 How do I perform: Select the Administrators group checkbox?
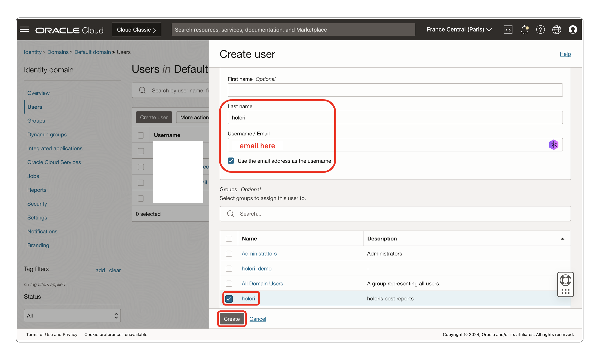tap(228, 253)
